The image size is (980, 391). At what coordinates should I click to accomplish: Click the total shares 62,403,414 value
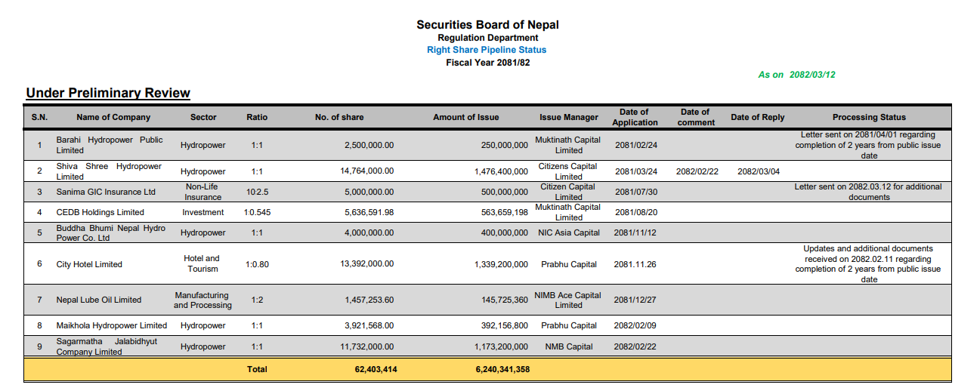pos(376,369)
